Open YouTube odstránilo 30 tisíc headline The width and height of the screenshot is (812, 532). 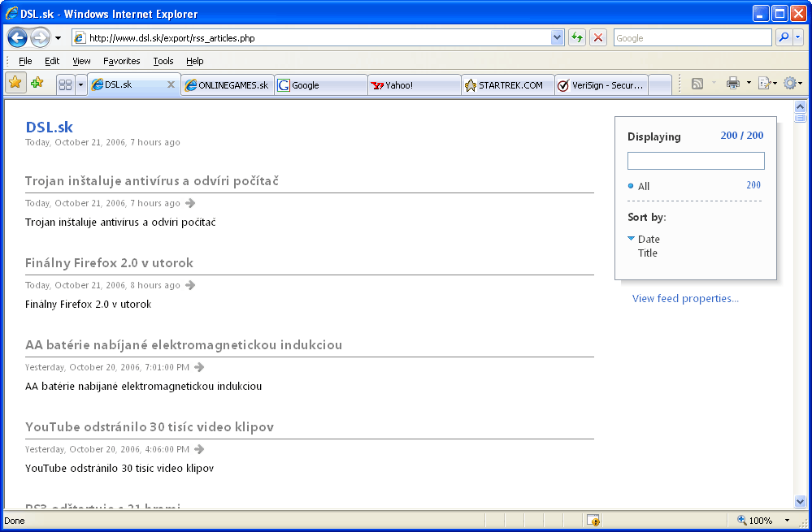(x=149, y=427)
